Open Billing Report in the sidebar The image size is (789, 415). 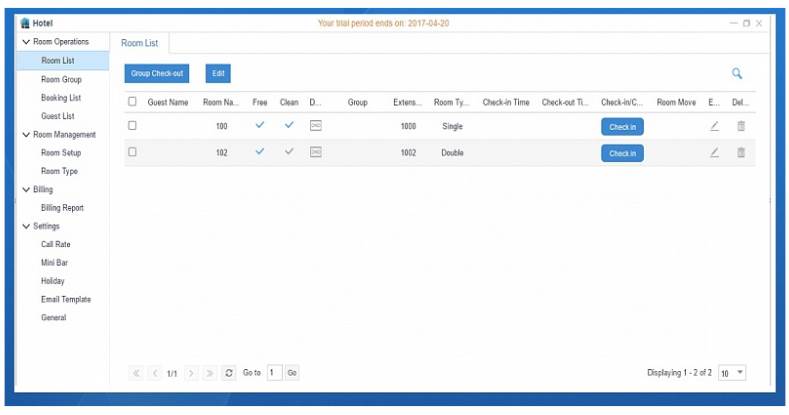(62, 208)
